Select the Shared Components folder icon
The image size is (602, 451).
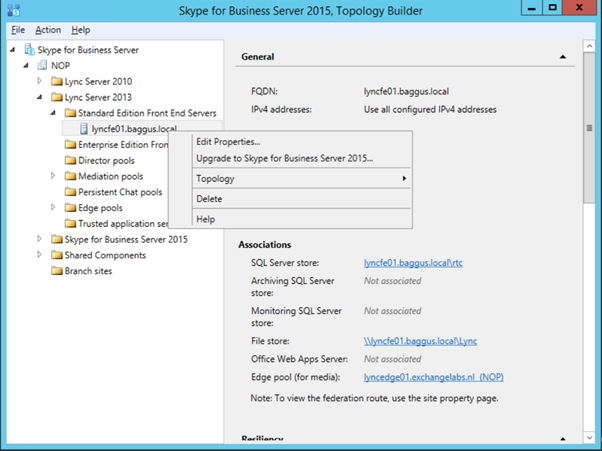(x=56, y=255)
